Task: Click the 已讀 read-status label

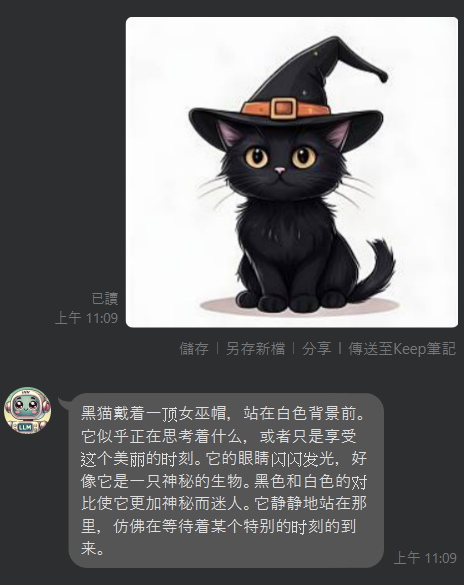Action: pos(105,299)
